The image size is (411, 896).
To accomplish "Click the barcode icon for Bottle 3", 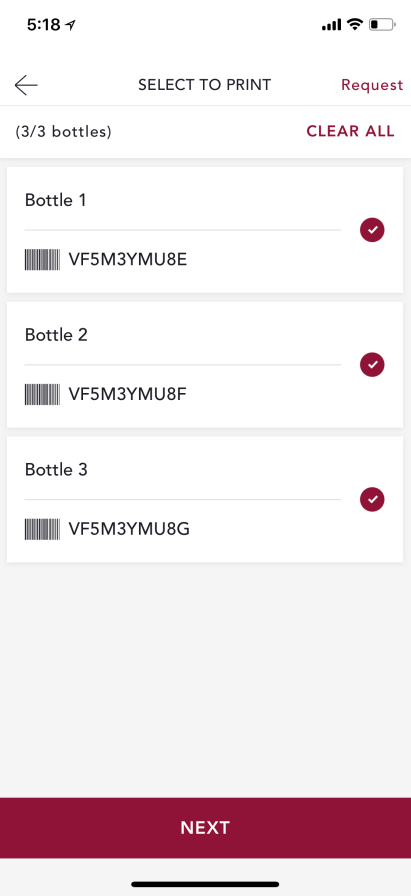I will pyautogui.click(x=42, y=530).
